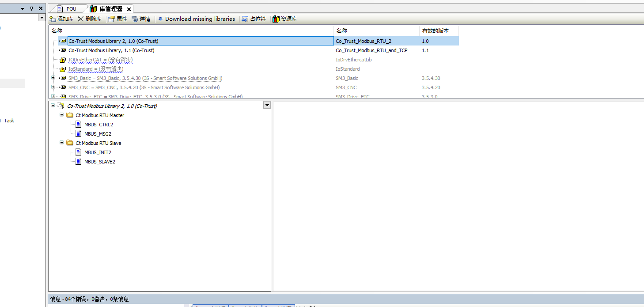Click the 添加库 (add library) toolbar button
This screenshot has height=307, width=644.
coord(61,19)
